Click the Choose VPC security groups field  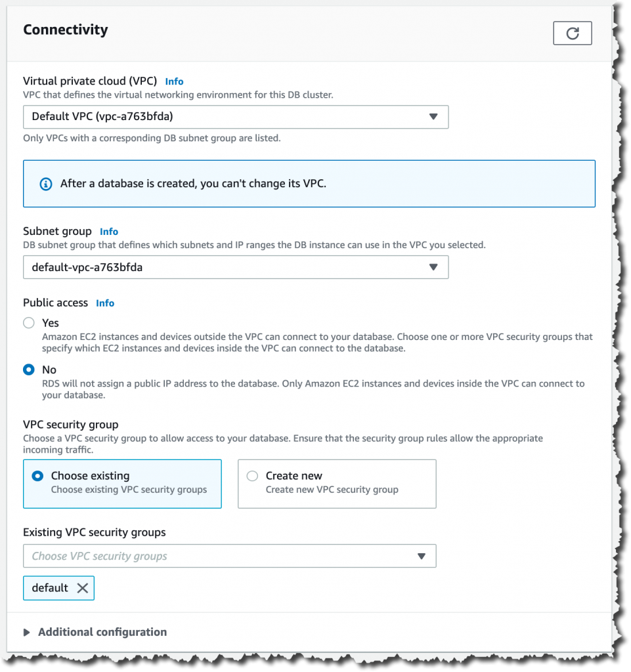(230, 556)
